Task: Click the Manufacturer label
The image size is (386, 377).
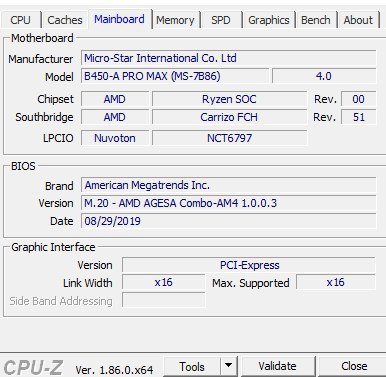Action: click(41, 59)
